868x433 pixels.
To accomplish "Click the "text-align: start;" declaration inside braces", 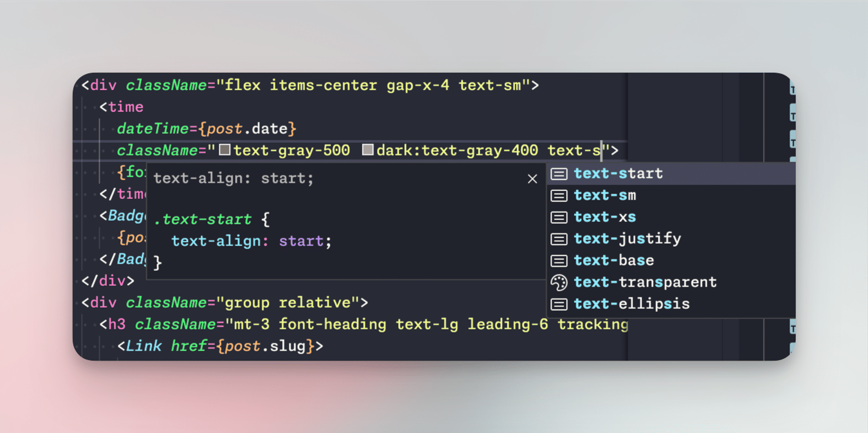I will click(251, 241).
